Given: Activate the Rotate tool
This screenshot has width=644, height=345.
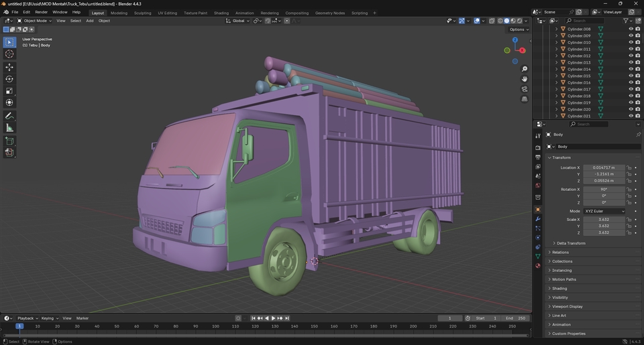Looking at the screenshot, I should pyautogui.click(x=9, y=79).
